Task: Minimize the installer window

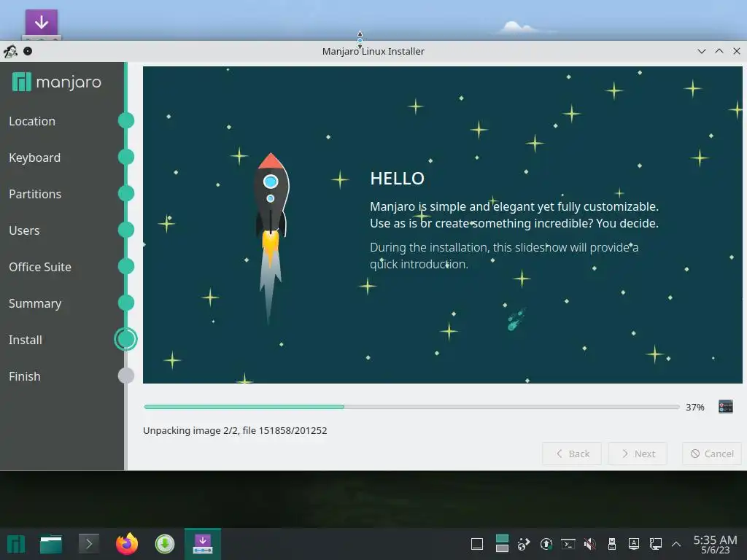Action: coord(702,51)
